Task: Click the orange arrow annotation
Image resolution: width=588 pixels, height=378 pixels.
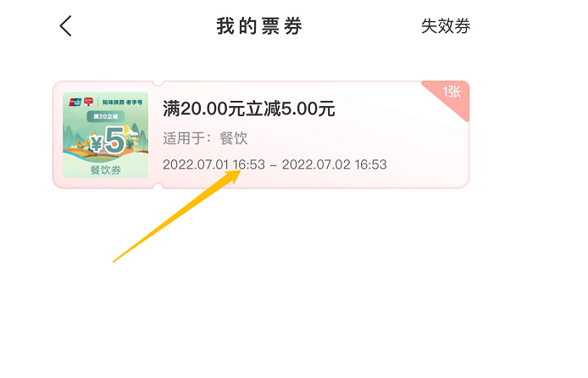Action: (176, 215)
